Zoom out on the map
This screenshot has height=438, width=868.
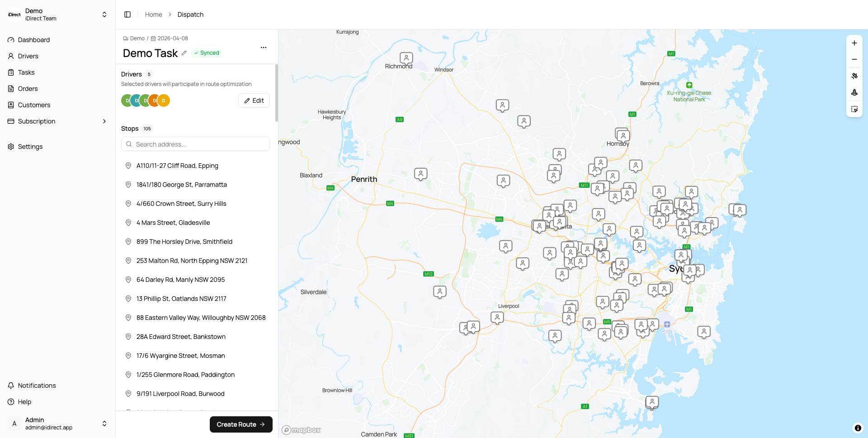(x=854, y=59)
